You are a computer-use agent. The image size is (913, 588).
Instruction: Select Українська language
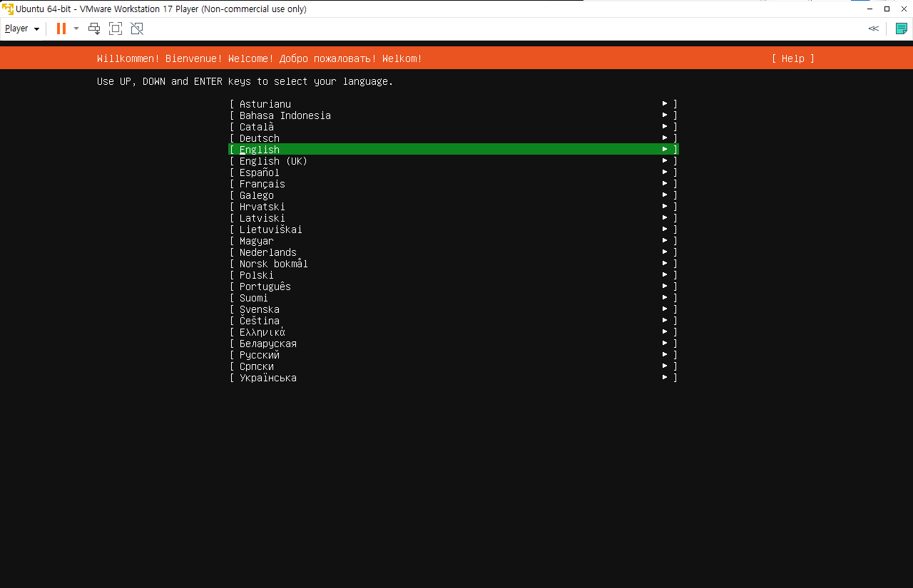pyautogui.click(x=454, y=378)
